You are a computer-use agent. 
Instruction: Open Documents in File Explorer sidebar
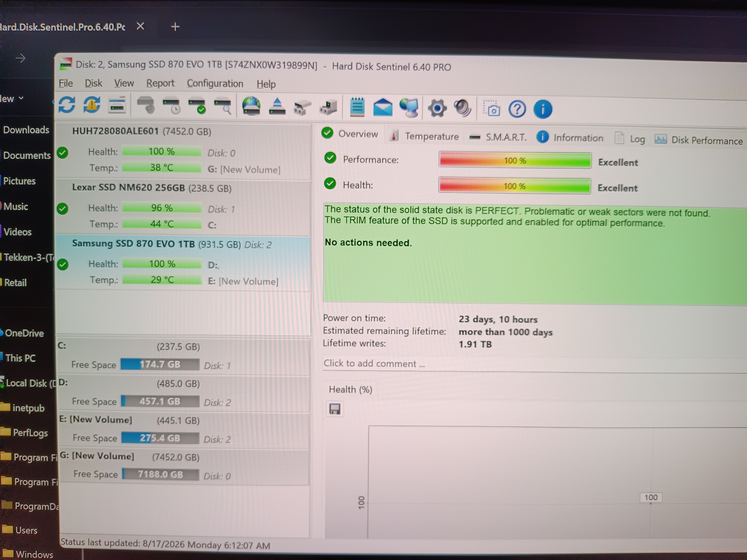click(x=27, y=156)
